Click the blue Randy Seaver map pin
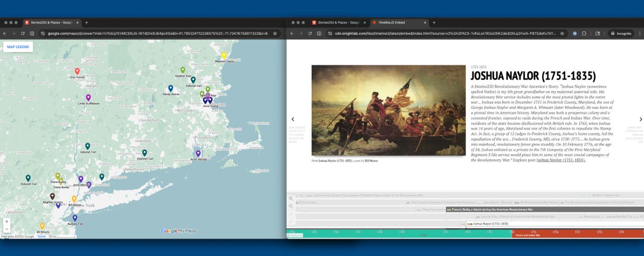 pyautogui.click(x=171, y=88)
